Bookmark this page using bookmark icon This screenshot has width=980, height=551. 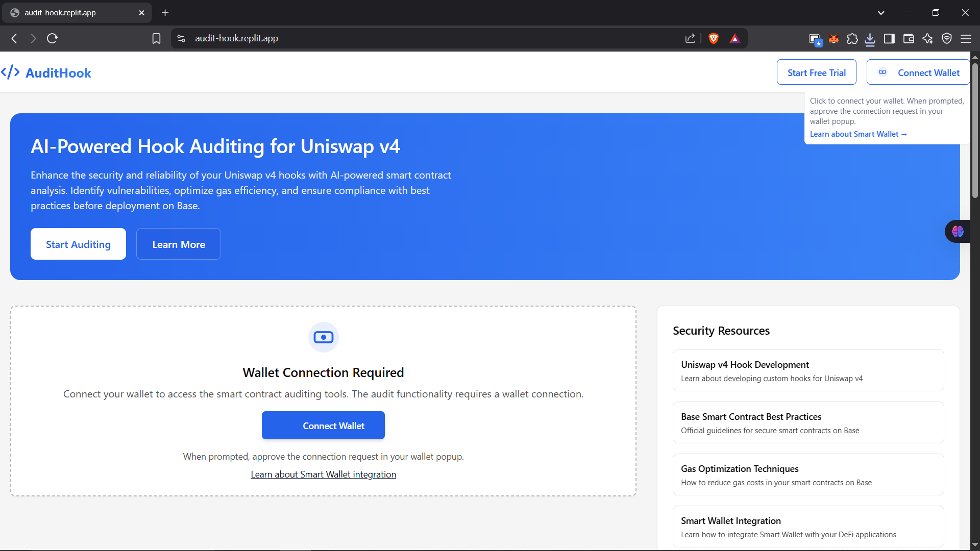coord(156,38)
